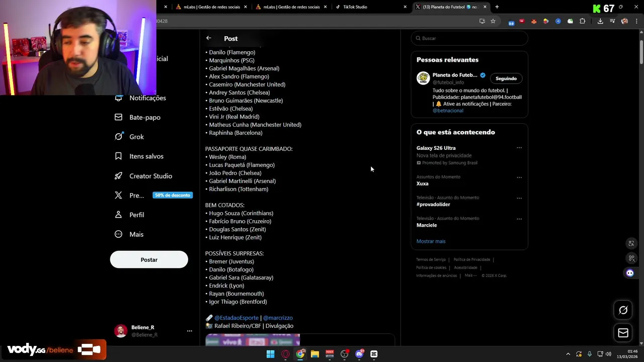
Task: Open account options next to Beliene_R
Action: (x=190, y=331)
